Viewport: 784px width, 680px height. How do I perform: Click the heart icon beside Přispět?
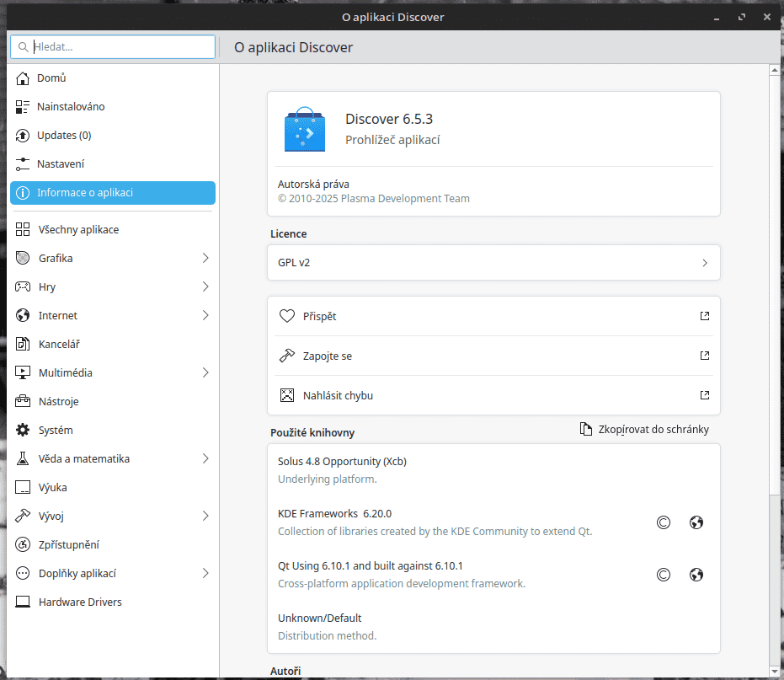coord(287,316)
